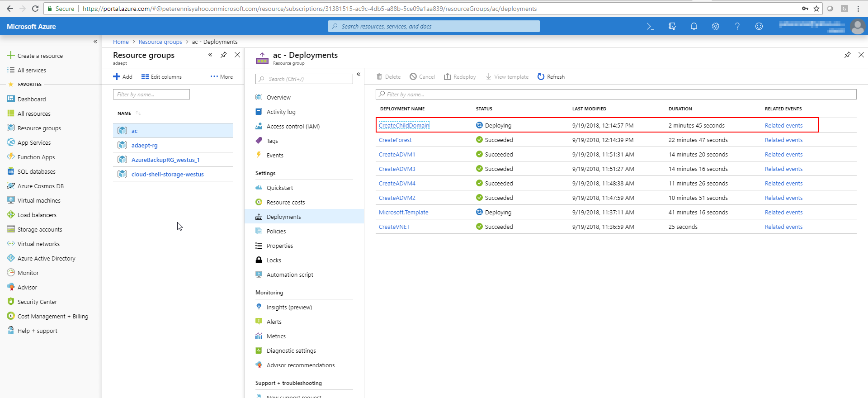Collapse the resource menu of ac Deployments
This screenshot has width=868, height=398.
point(359,74)
